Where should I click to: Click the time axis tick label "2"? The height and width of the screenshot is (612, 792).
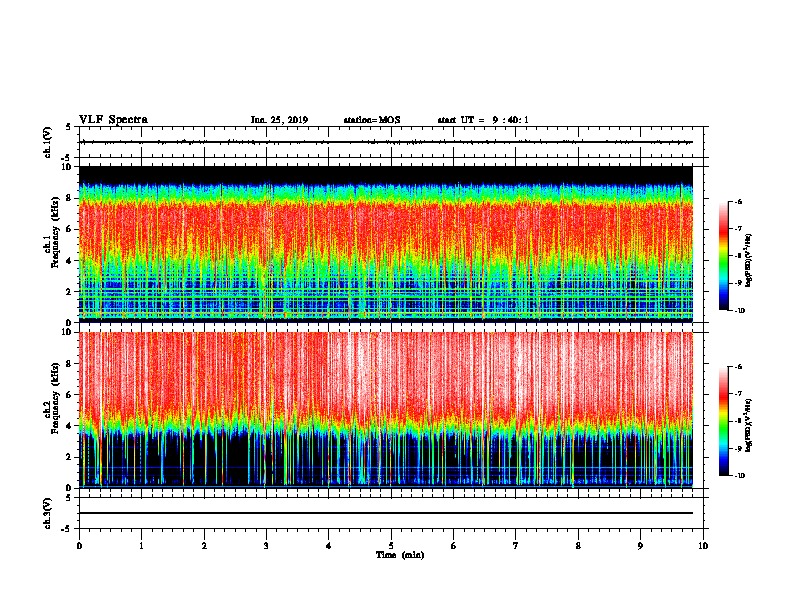coord(204,546)
